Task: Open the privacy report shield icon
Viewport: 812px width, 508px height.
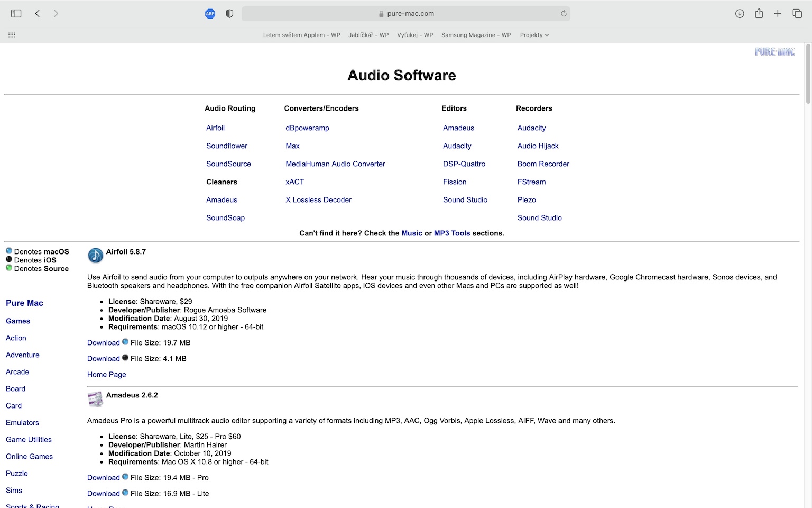Action: pyautogui.click(x=229, y=14)
